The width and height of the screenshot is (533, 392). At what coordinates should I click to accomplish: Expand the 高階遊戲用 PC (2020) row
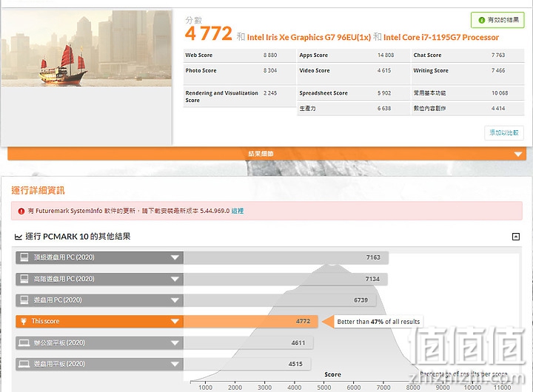(175, 280)
